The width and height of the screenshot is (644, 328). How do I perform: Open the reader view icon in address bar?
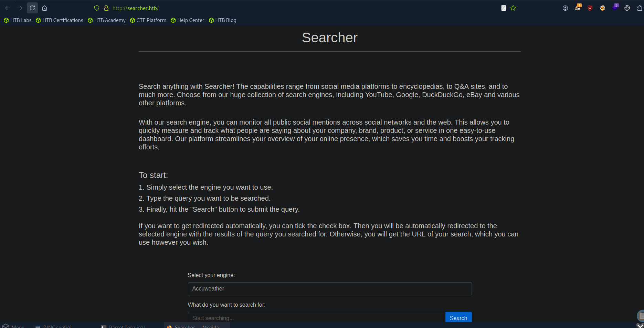pyautogui.click(x=504, y=8)
